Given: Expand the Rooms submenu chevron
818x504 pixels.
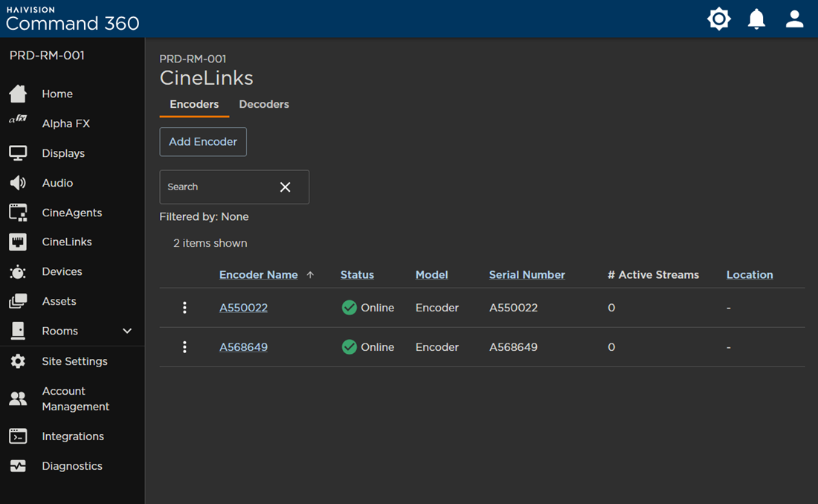Looking at the screenshot, I should click(x=127, y=331).
